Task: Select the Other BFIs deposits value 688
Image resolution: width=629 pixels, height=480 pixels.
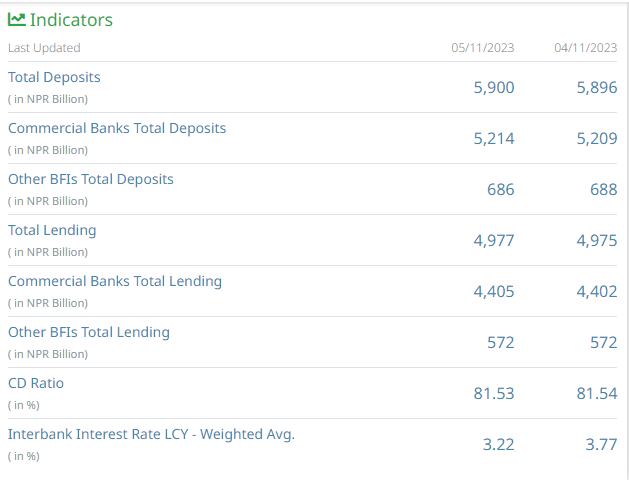Action: point(603,190)
